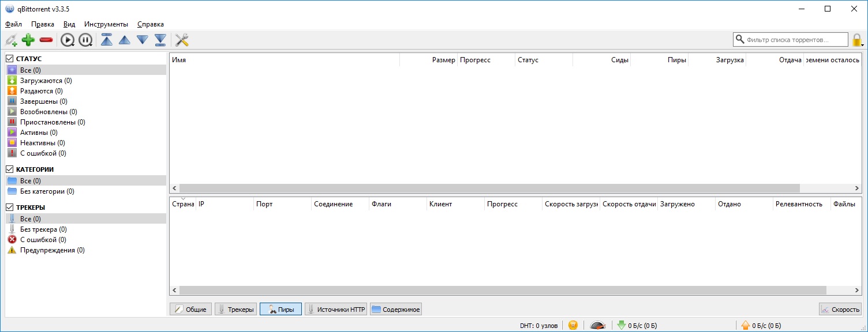
Task: Click the red minus delete torrent icon
Action: coord(46,40)
